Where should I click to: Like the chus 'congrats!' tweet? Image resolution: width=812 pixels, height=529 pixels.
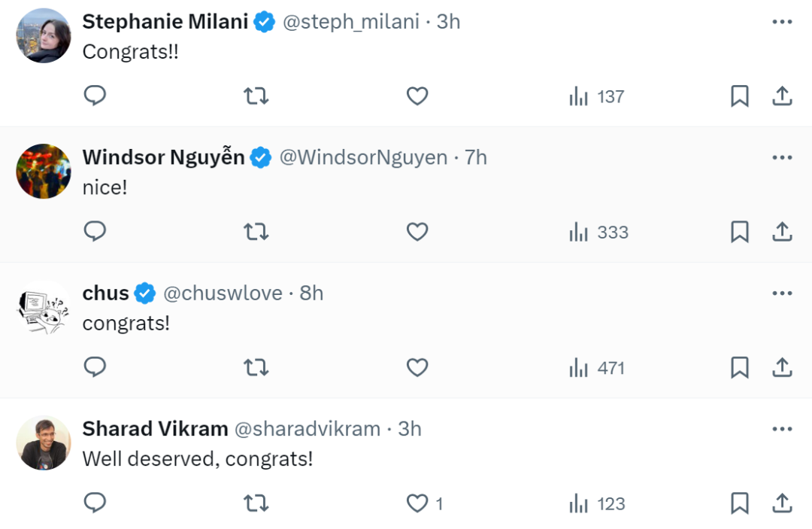(x=417, y=368)
